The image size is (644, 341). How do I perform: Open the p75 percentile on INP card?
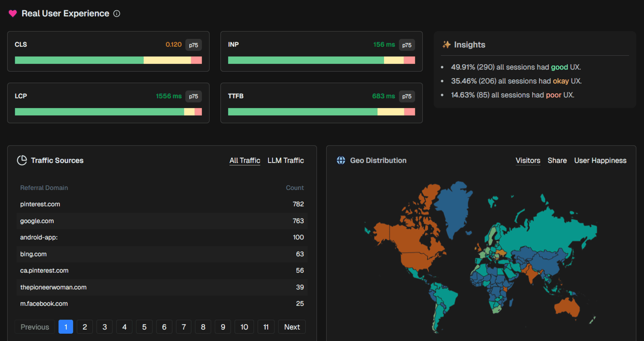click(x=406, y=45)
